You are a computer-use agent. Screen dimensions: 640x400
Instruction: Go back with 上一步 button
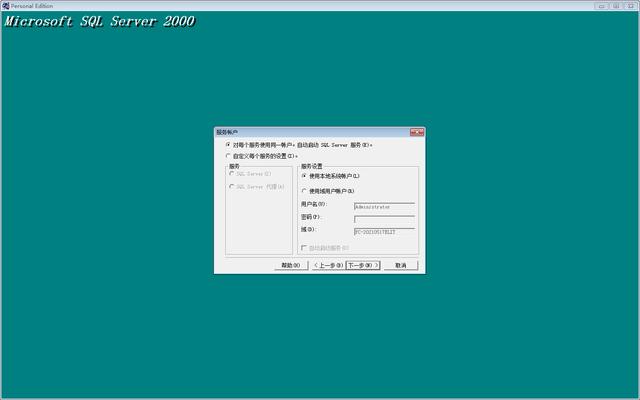[x=328, y=265]
